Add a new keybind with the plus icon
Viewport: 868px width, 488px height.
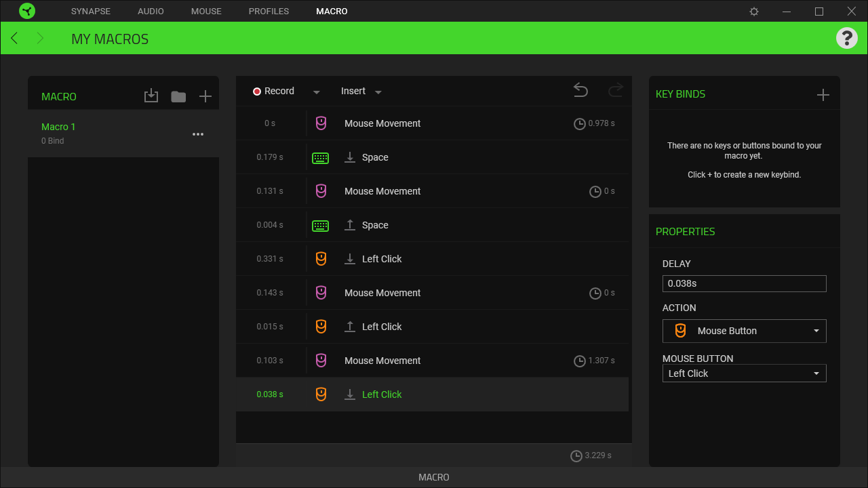pos(823,94)
